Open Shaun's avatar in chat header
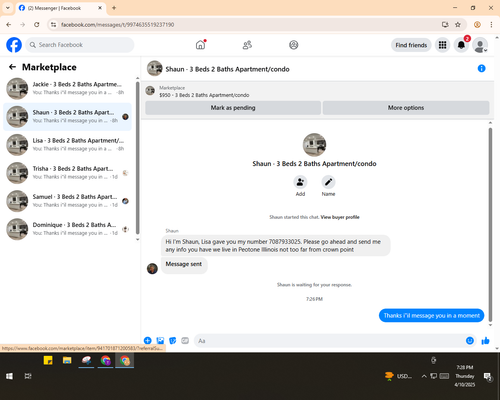This screenshot has height=400, width=500. [155, 68]
